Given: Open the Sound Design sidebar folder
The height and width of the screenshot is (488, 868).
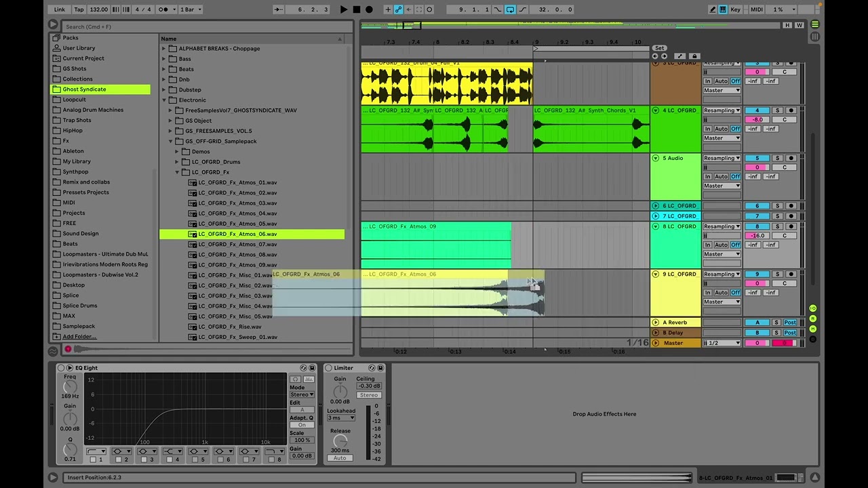Looking at the screenshot, I should coord(81,234).
